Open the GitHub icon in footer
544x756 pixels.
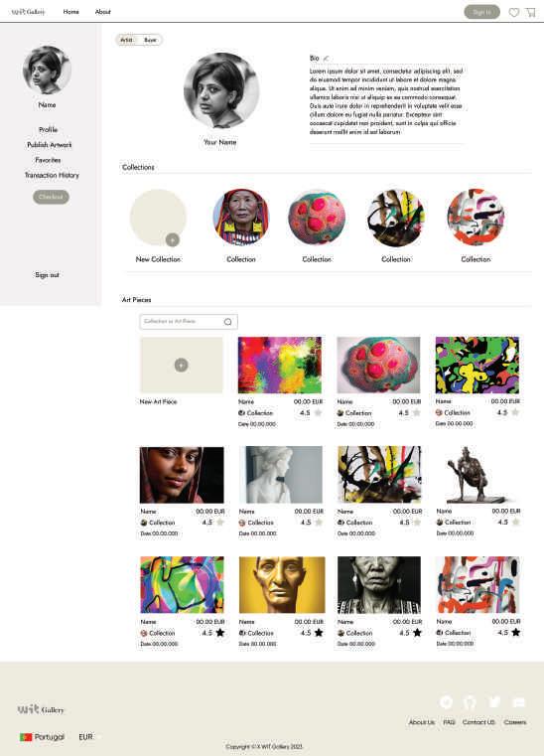pos(470,702)
